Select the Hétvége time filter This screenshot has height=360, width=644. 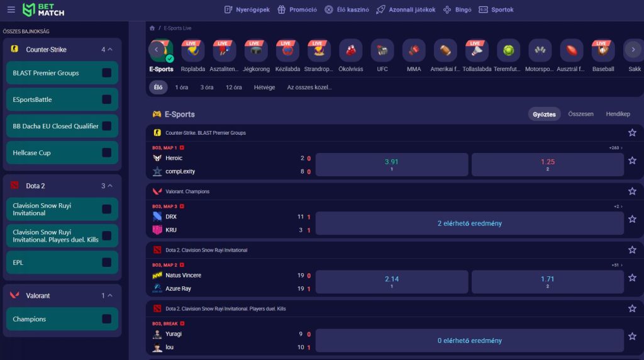click(265, 87)
